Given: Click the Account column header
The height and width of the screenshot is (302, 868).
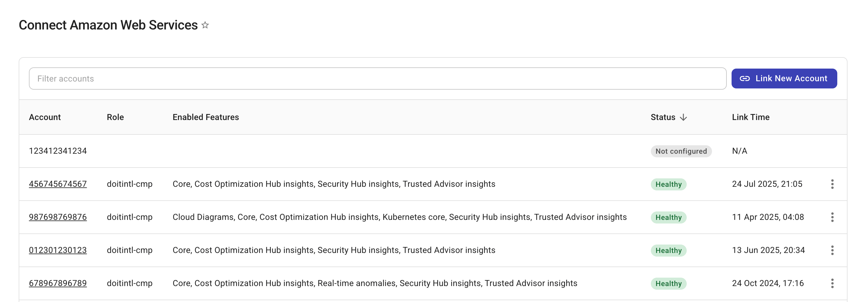Looking at the screenshot, I should pyautogui.click(x=45, y=117).
